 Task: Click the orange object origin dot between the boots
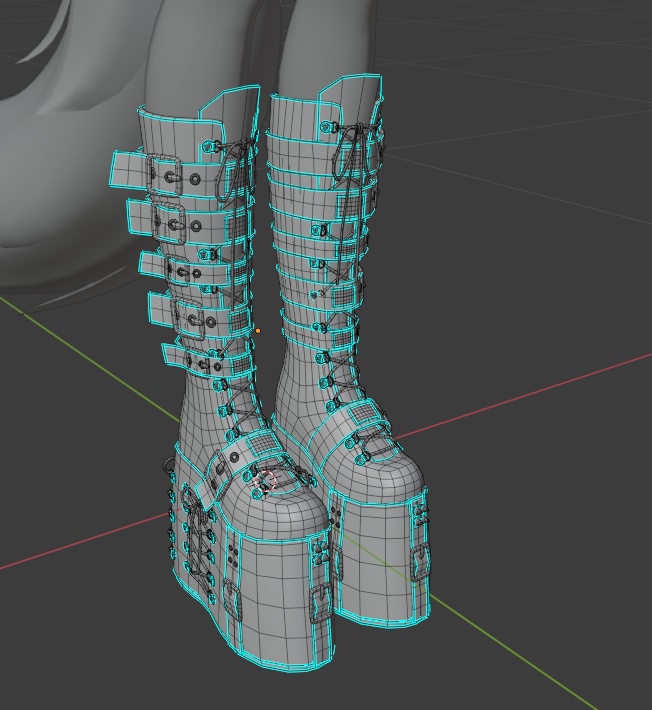click(258, 331)
